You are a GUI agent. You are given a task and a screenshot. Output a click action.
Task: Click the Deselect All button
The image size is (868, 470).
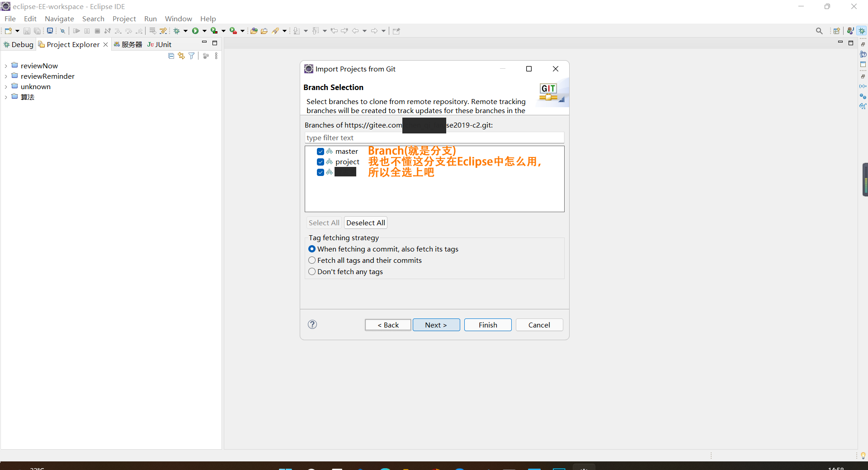coord(365,223)
